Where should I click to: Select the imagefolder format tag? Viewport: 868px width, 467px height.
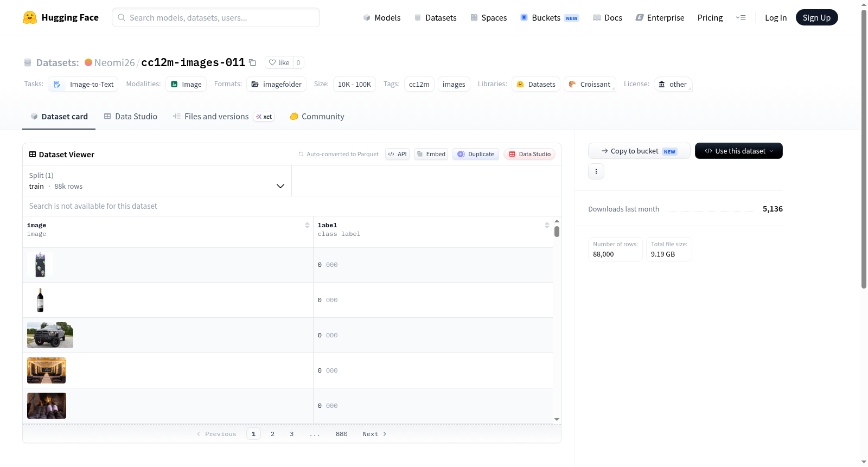(276, 84)
